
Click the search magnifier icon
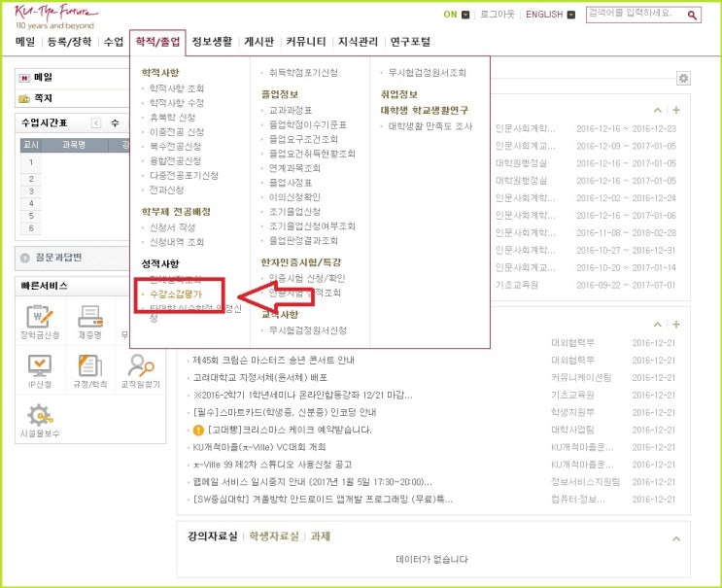coord(692,16)
